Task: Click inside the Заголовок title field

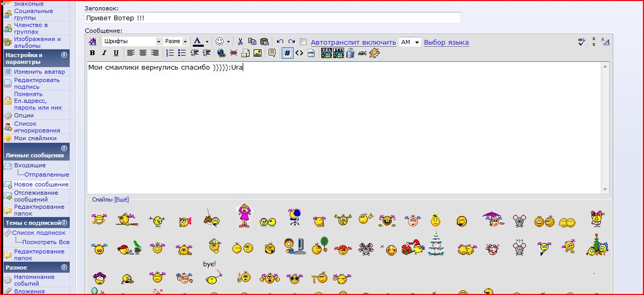Action: click(x=273, y=18)
